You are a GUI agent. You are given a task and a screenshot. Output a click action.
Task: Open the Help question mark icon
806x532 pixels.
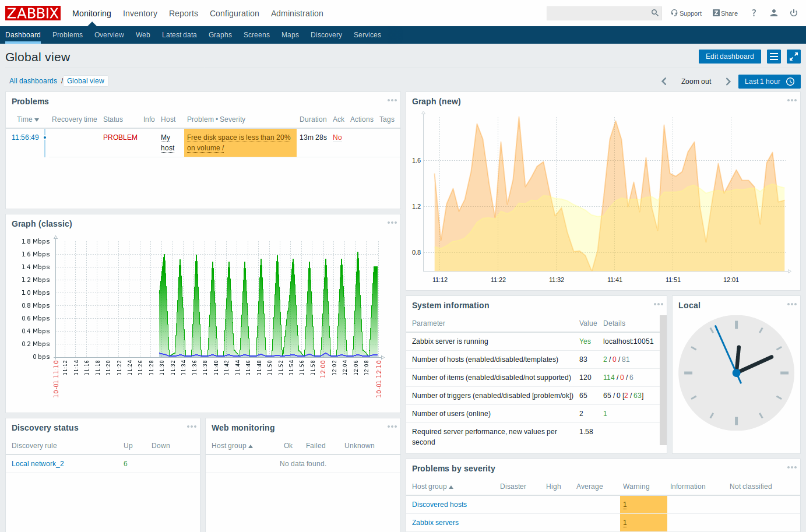[754, 13]
